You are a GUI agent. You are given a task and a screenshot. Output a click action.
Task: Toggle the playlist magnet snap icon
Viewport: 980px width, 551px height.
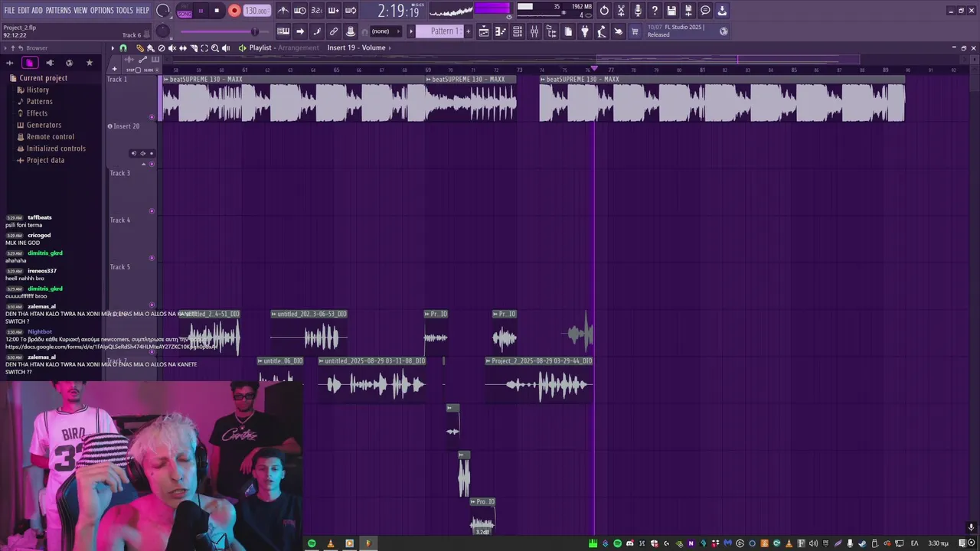tap(123, 48)
